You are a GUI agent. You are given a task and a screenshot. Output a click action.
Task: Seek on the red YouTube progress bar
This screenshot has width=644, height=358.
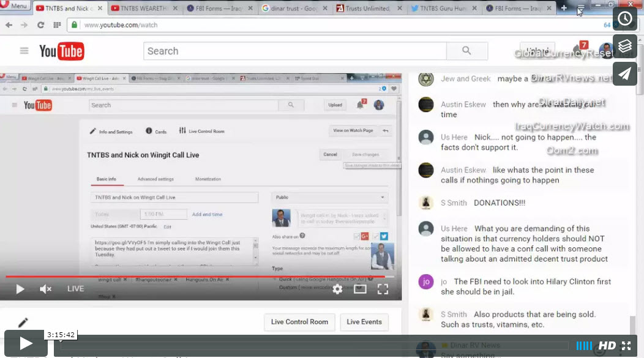point(200,276)
